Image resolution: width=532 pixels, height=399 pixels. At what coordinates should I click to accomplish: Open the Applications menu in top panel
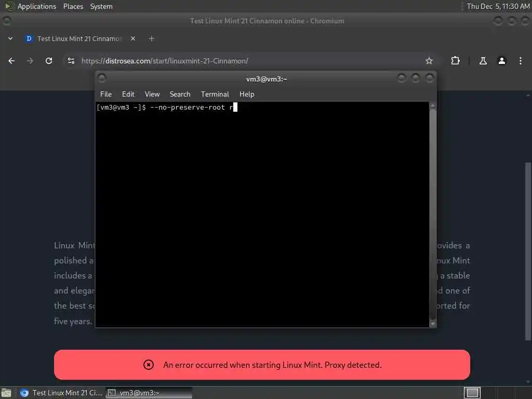tap(31, 6)
